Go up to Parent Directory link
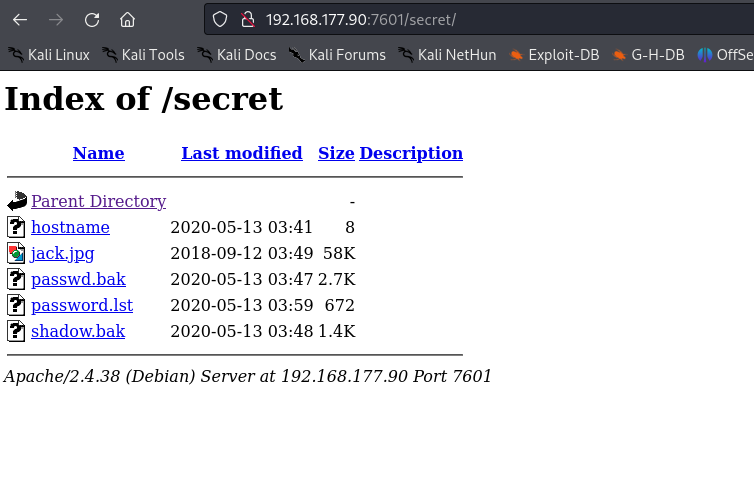Image resolution: width=754 pixels, height=481 pixels. [x=98, y=201]
